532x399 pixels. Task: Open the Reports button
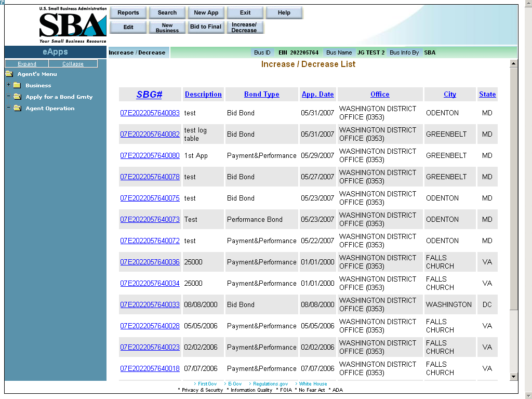click(128, 12)
